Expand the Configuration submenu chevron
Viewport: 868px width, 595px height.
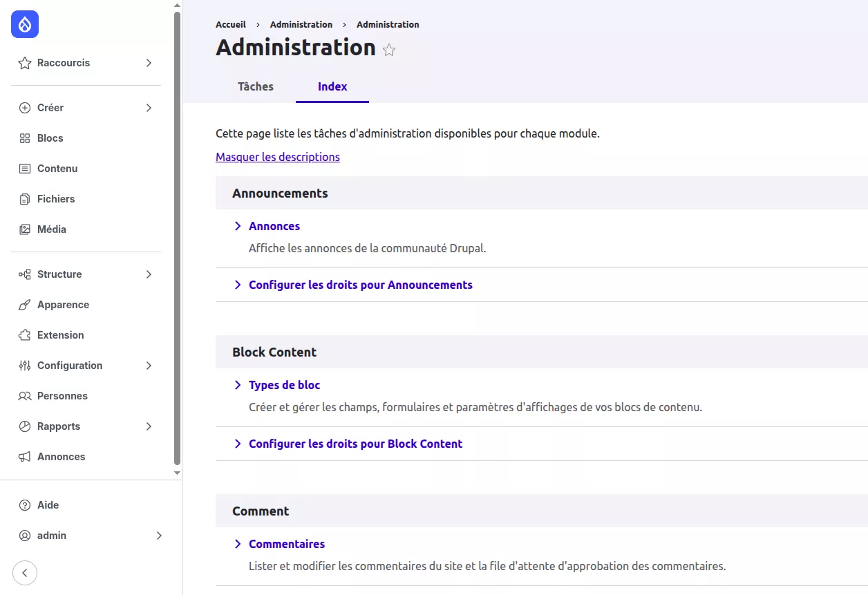(149, 366)
